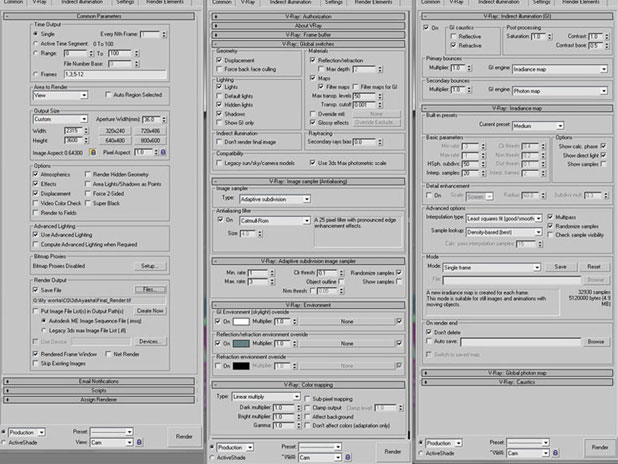Image resolution: width=618 pixels, height=464 pixels.
Task: Open GI Environment white color swatch
Action: tap(241, 321)
